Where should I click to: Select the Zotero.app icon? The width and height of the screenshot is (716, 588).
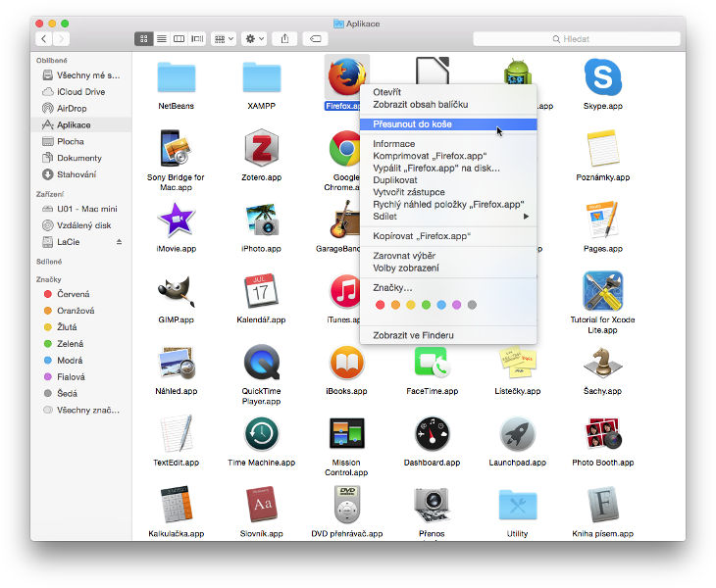point(262,148)
